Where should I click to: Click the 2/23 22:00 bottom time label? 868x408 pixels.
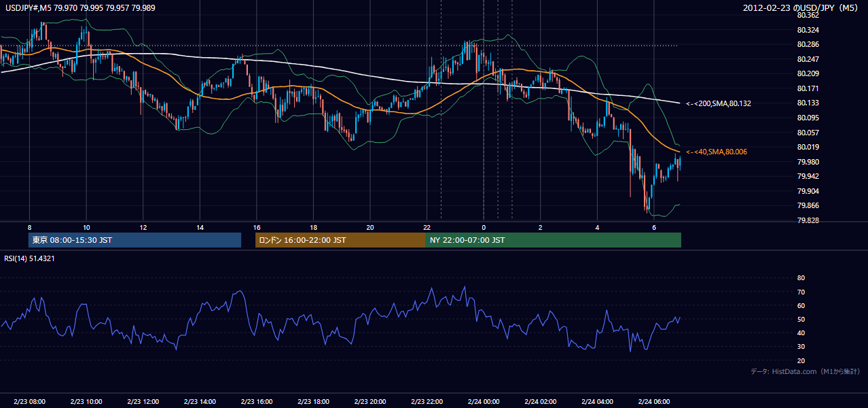pyautogui.click(x=427, y=402)
